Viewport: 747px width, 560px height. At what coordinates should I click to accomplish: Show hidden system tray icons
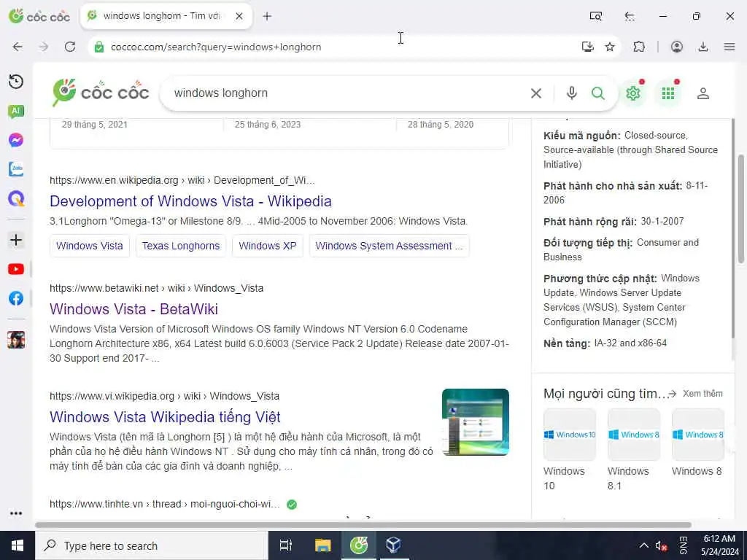643,545
